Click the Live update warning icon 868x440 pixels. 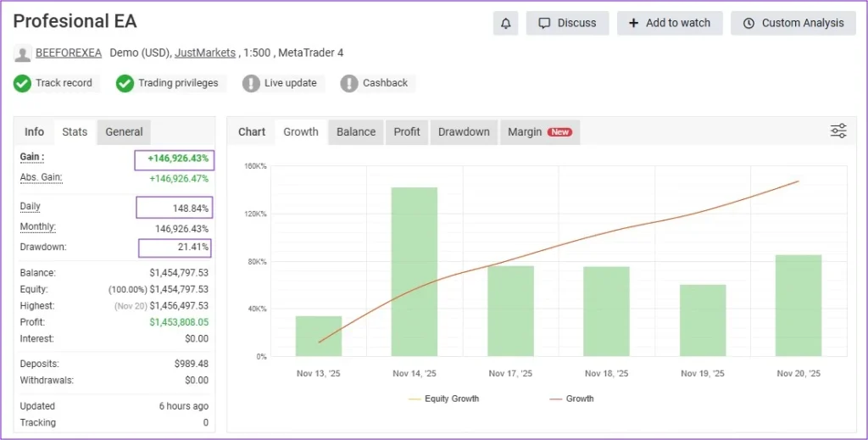(251, 83)
